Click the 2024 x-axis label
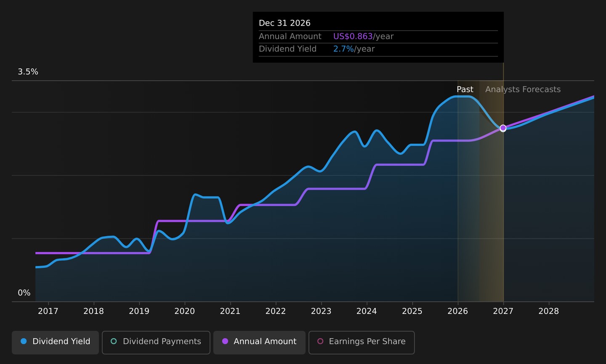This screenshot has height=364, width=606. [367, 311]
